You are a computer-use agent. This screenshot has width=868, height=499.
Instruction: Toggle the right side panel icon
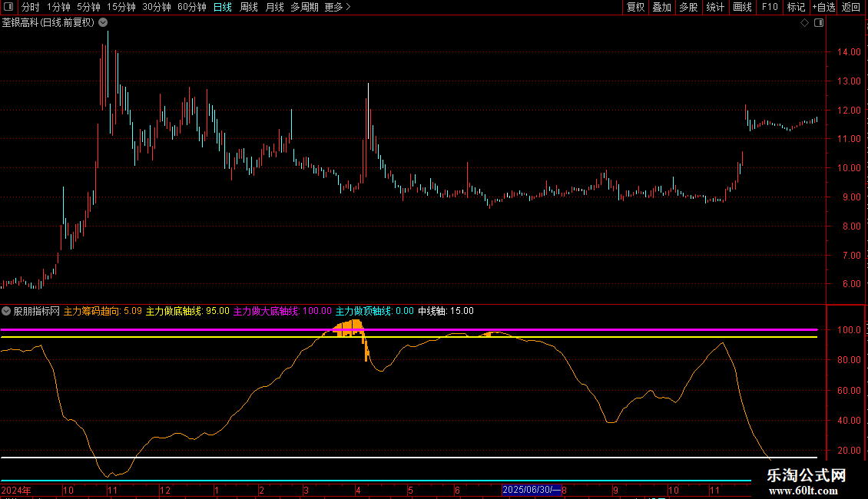(819, 23)
